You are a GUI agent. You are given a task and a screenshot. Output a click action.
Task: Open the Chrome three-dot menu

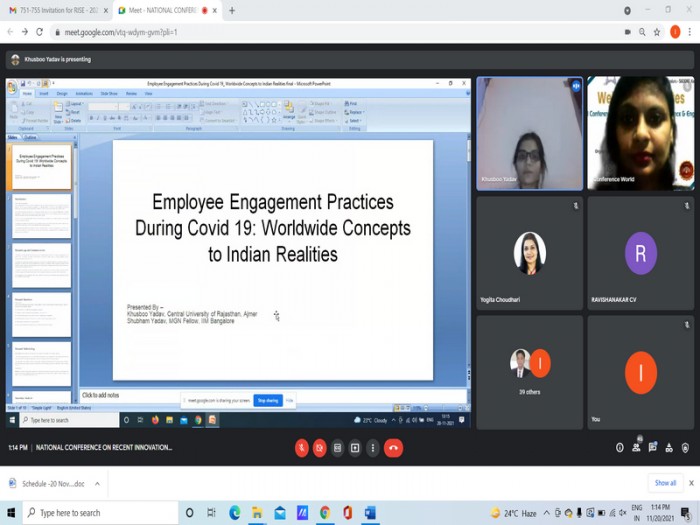(689, 32)
